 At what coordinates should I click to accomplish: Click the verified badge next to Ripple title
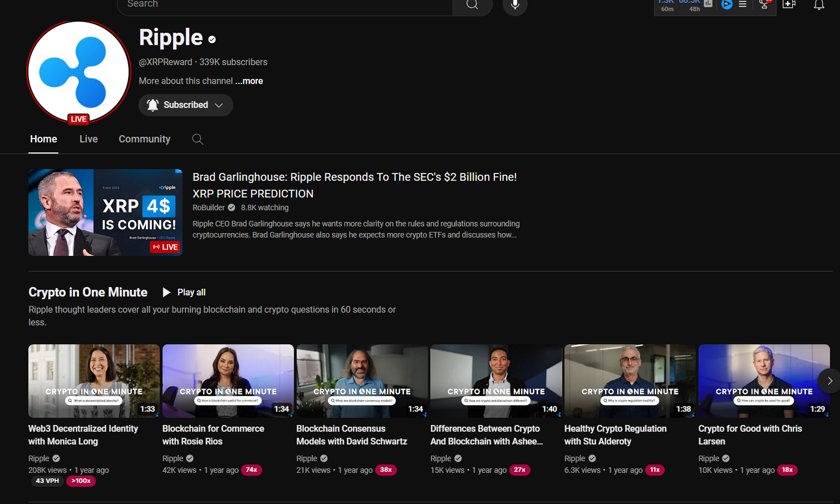point(212,39)
